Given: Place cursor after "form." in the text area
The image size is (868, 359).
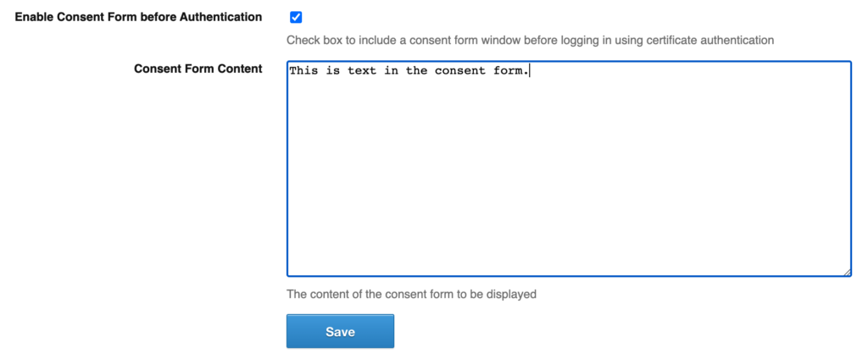Looking at the screenshot, I should pyautogui.click(x=530, y=71).
